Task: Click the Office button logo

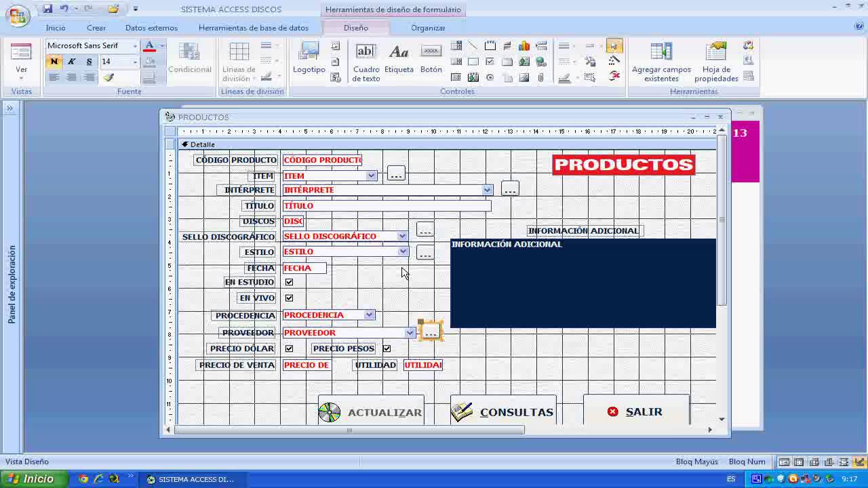Action: click(17, 15)
